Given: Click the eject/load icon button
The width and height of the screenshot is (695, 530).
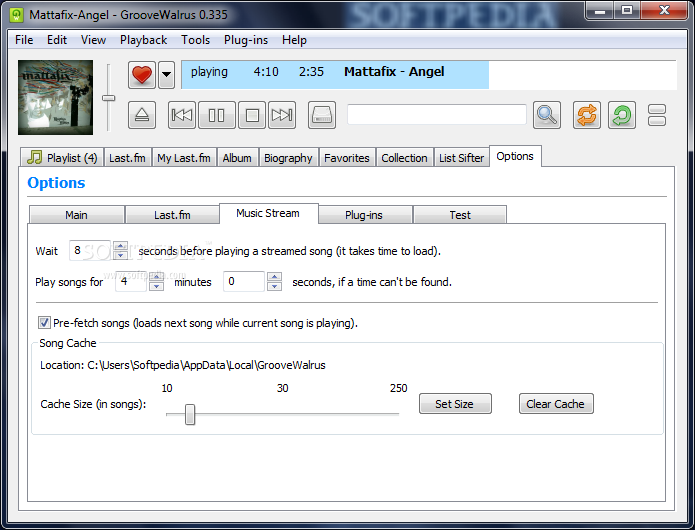Looking at the screenshot, I should [x=142, y=115].
